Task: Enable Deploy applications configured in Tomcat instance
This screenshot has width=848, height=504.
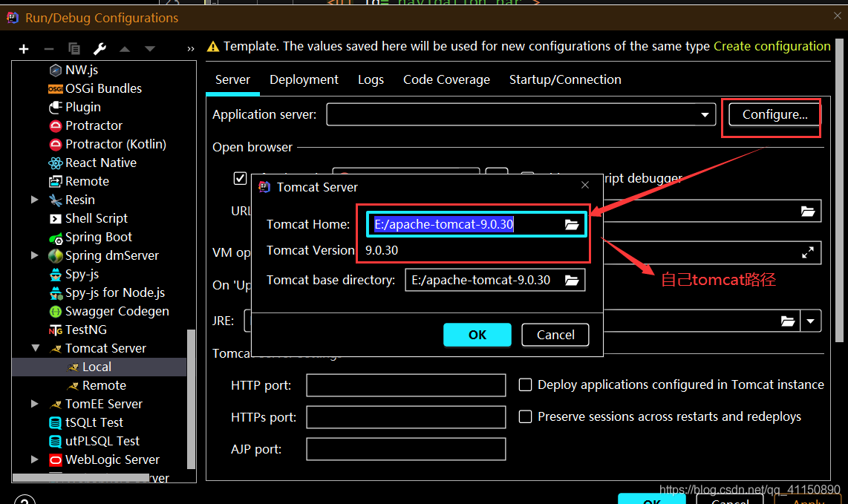Action: (525, 384)
